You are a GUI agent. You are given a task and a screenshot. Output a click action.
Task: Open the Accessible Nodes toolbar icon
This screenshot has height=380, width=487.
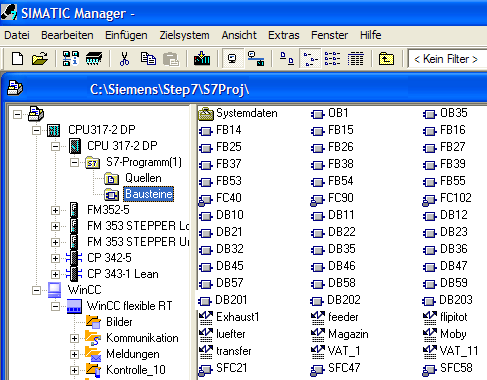[71, 59]
